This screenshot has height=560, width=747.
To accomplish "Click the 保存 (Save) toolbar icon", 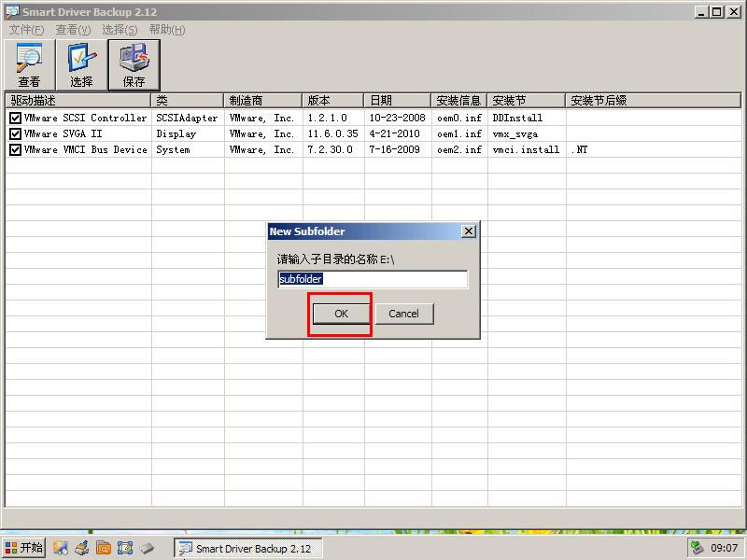I will click(x=134, y=64).
